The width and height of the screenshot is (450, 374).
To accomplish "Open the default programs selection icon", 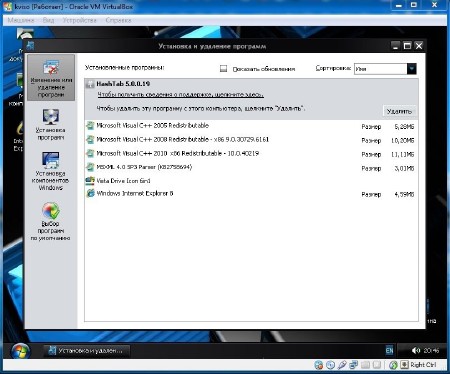I will click(51, 211).
